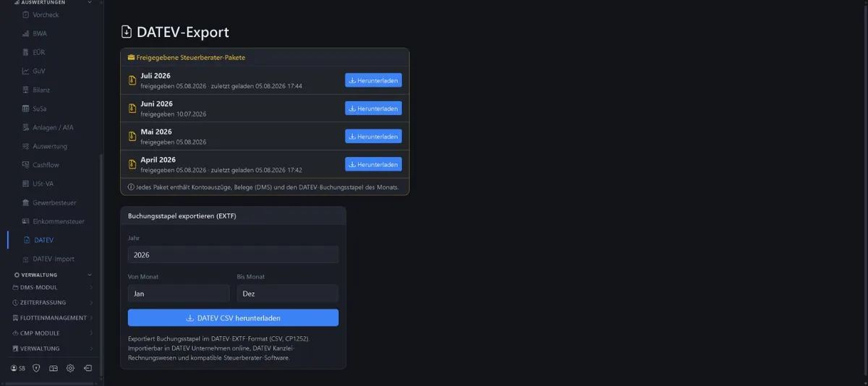This screenshot has width=868, height=386.
Task: Click the file icon beside Mai 2026
Action: (x=132, y=136)
